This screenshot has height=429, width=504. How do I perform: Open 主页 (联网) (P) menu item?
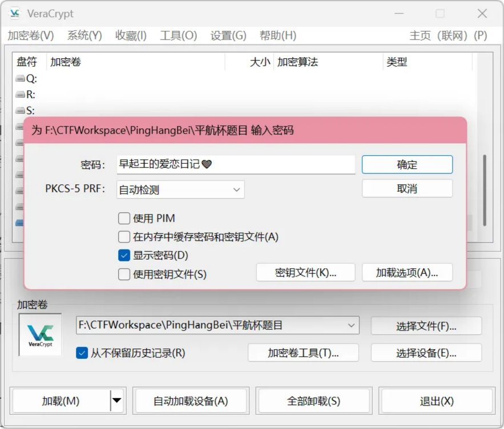pos(448,35)
